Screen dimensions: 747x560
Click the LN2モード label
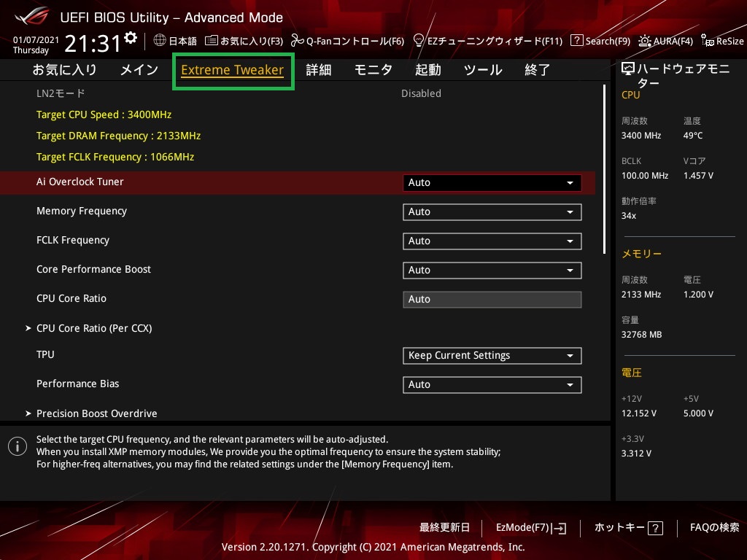[x=61, y=93]
